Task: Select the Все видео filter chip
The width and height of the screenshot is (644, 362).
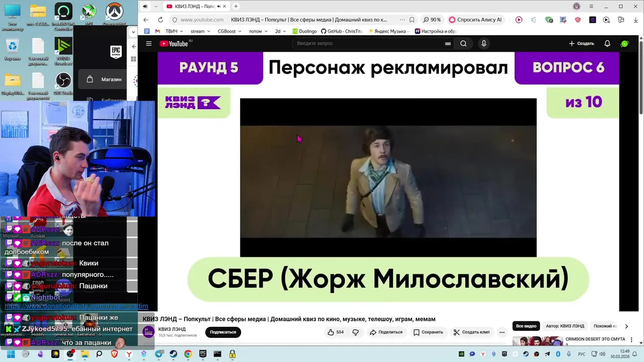Action: 526,326
